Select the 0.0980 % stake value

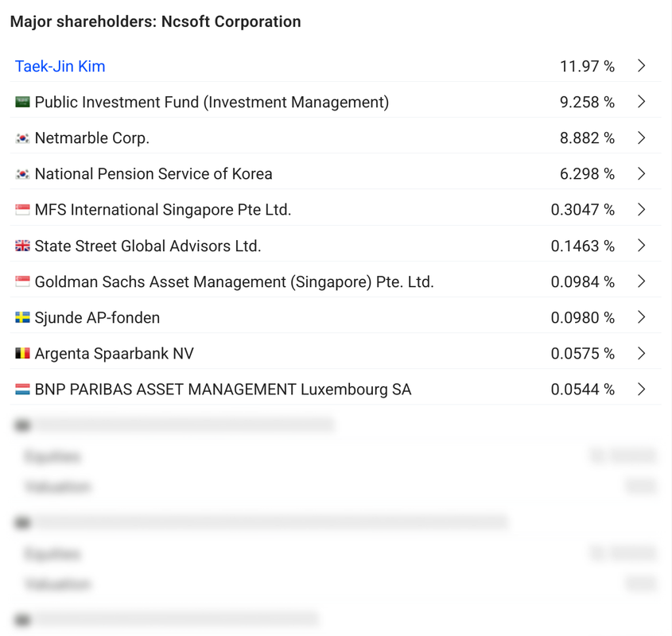[x=583, y=318]
